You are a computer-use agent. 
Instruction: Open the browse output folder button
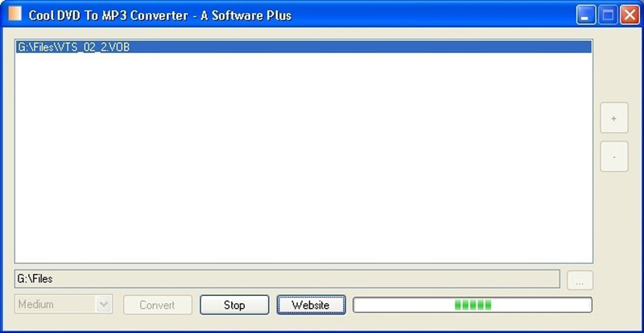(580, 280)
